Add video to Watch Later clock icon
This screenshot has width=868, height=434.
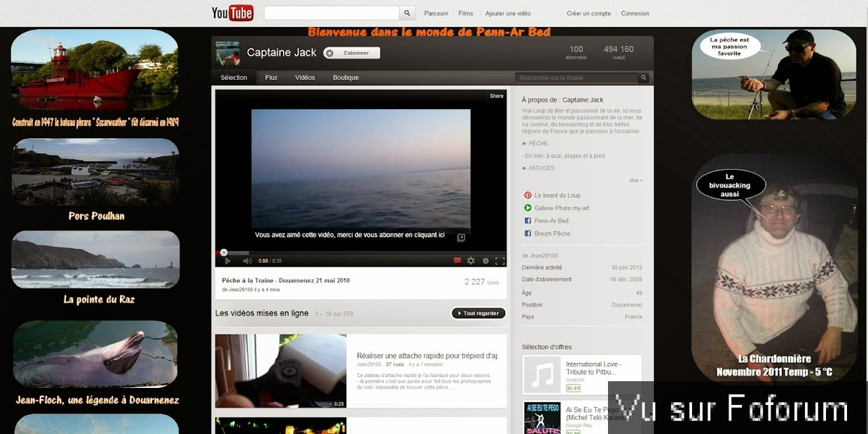pyautogui.click(x=485, y=261)
